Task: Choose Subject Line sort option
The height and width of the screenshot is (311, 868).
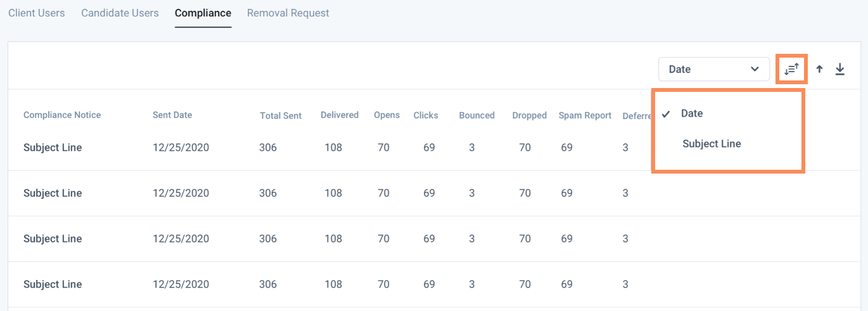Action: (712, 144)
